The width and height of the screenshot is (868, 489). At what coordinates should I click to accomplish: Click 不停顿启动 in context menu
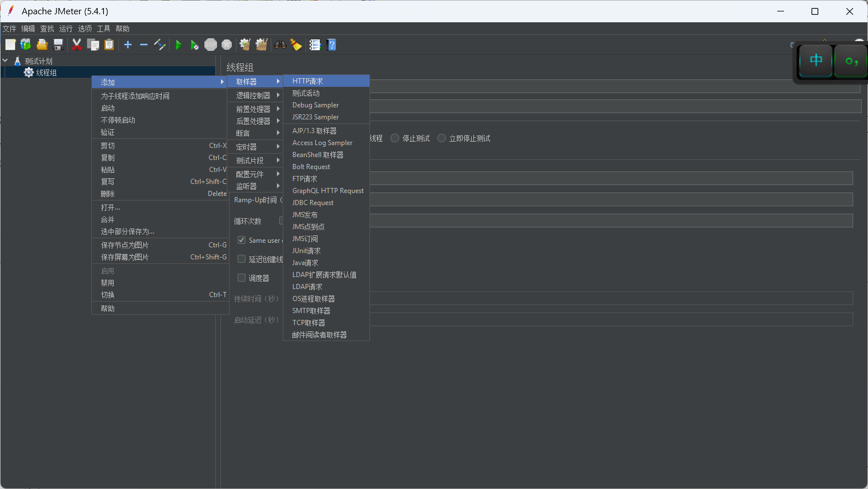160,120
